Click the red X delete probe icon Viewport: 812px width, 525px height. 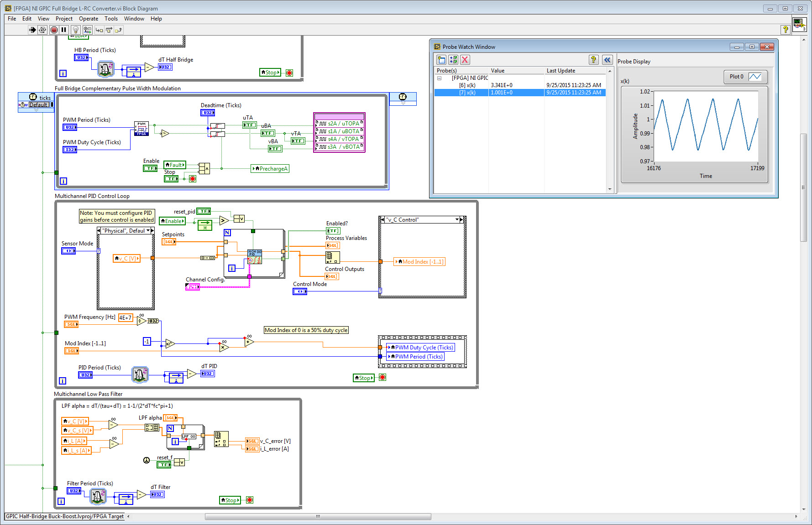coord(465,60)
